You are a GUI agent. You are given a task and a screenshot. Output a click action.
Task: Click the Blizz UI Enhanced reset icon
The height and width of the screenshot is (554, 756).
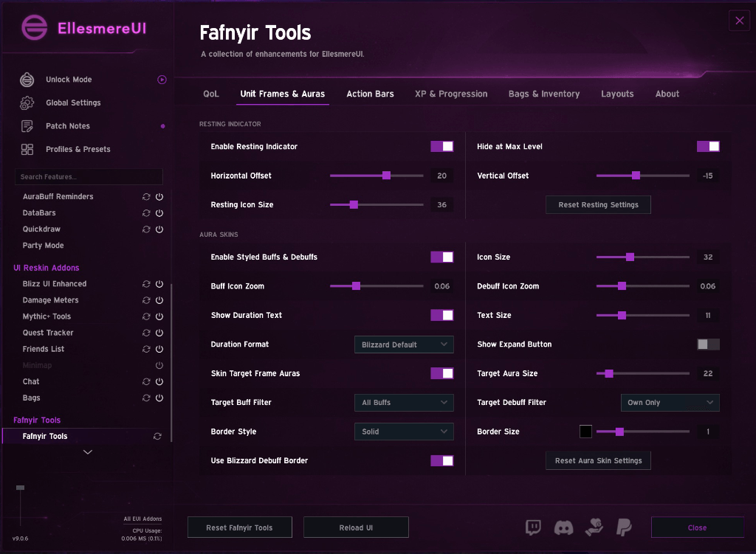click(146, 284)
